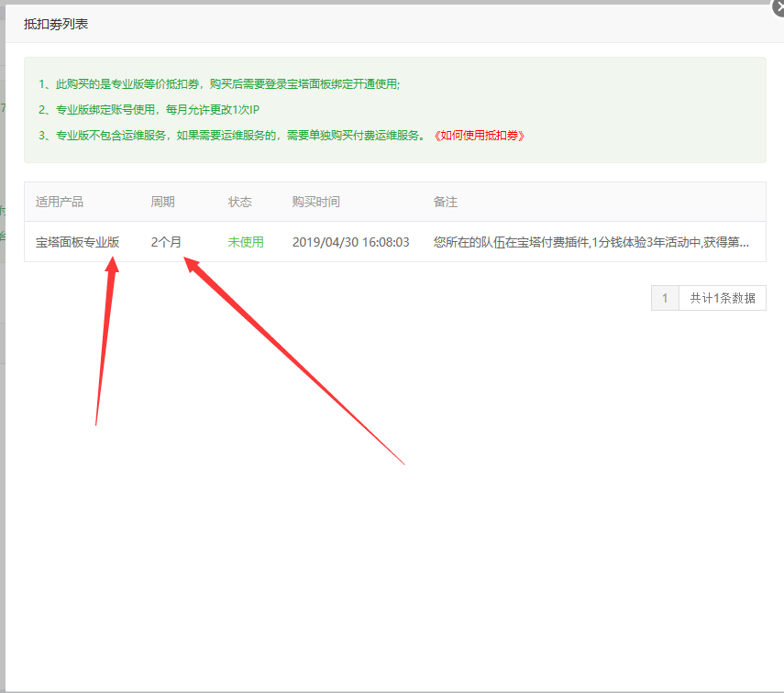Open the 《如何使用抵扣券》 help link
The image size is (784, 693).
(480, 136)
